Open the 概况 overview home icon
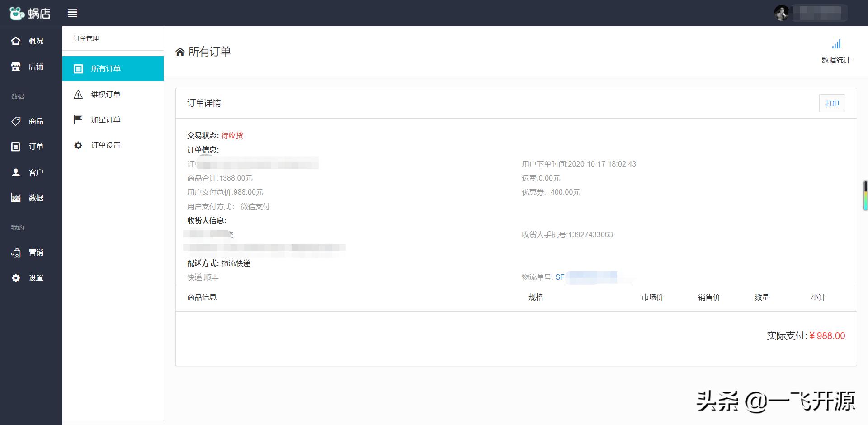 16,40
